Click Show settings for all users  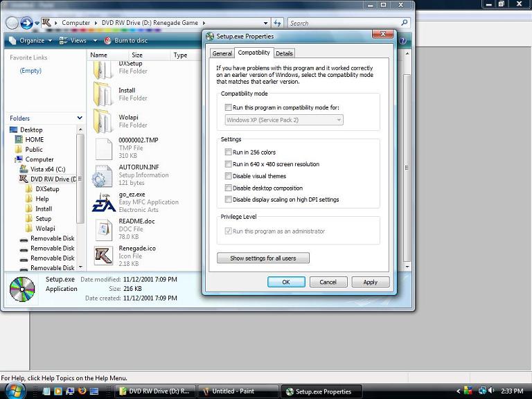point(263,258)
